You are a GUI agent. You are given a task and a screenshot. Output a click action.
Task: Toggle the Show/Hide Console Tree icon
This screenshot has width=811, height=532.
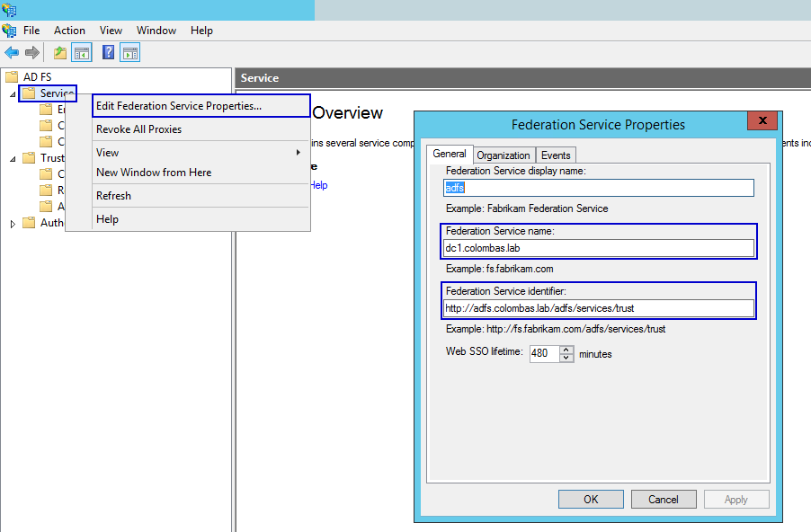click(82, 52)
